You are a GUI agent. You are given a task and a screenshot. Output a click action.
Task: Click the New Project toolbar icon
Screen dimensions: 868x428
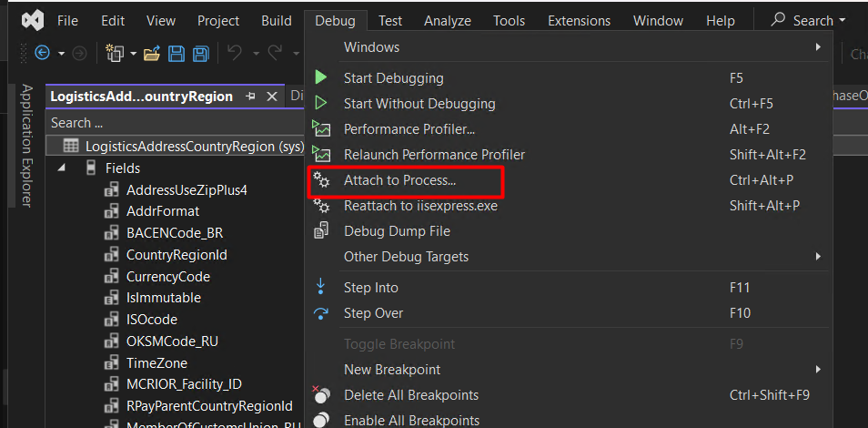coord(115,54)
